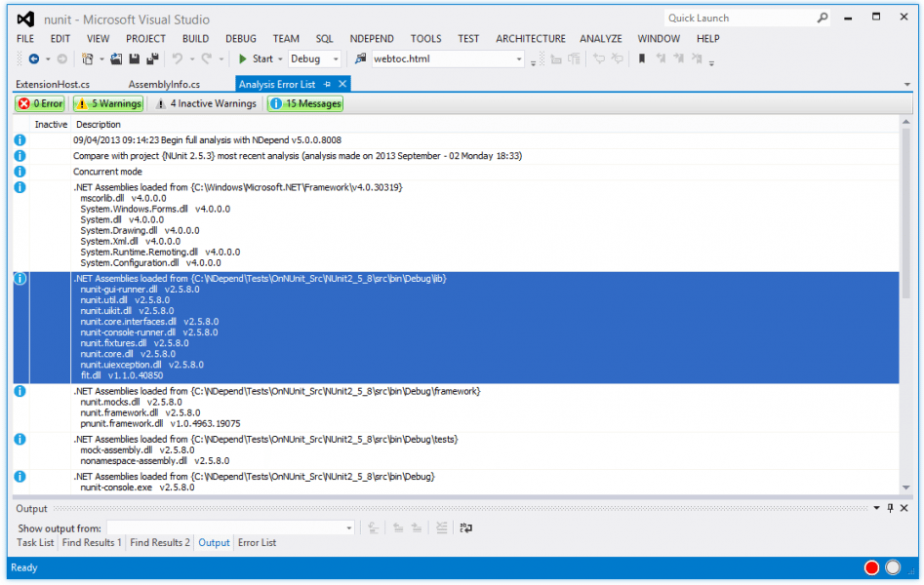
Task: Toggle word wrap icon in Output panel
Action: (466, 527)
